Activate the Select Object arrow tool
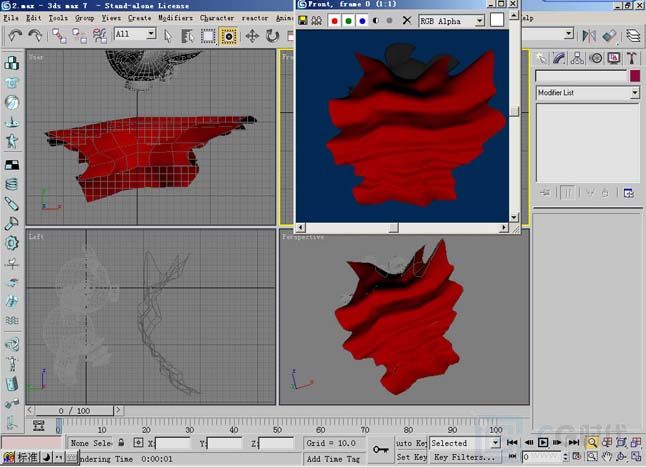Screen dimensions: 646x468 (x=167, y=36)
